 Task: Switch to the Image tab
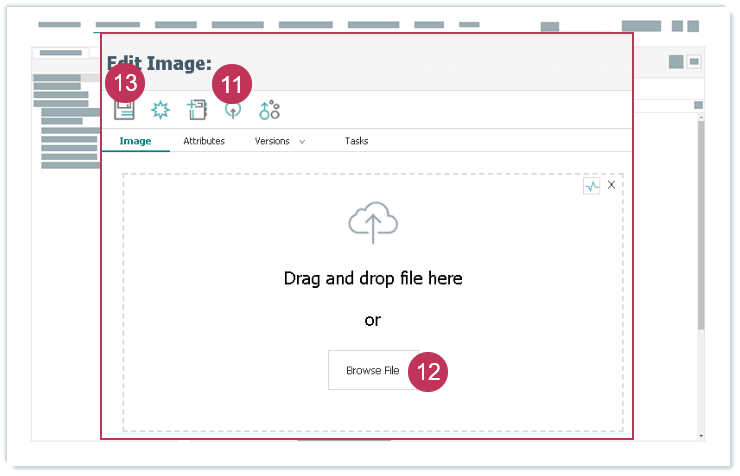click(x=135, y=141)
